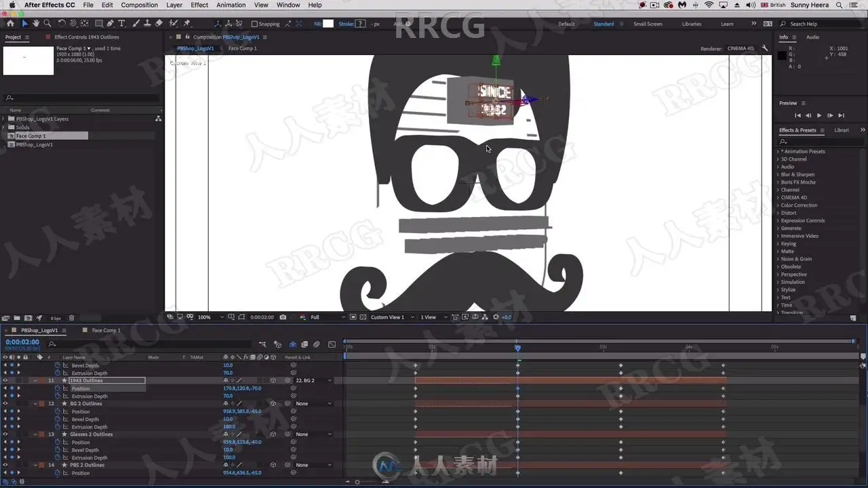This screenshot has height=488, width=868.
Task: Jump to first frame in Preview
Action: pyautogui.click(x=797, y=116)
